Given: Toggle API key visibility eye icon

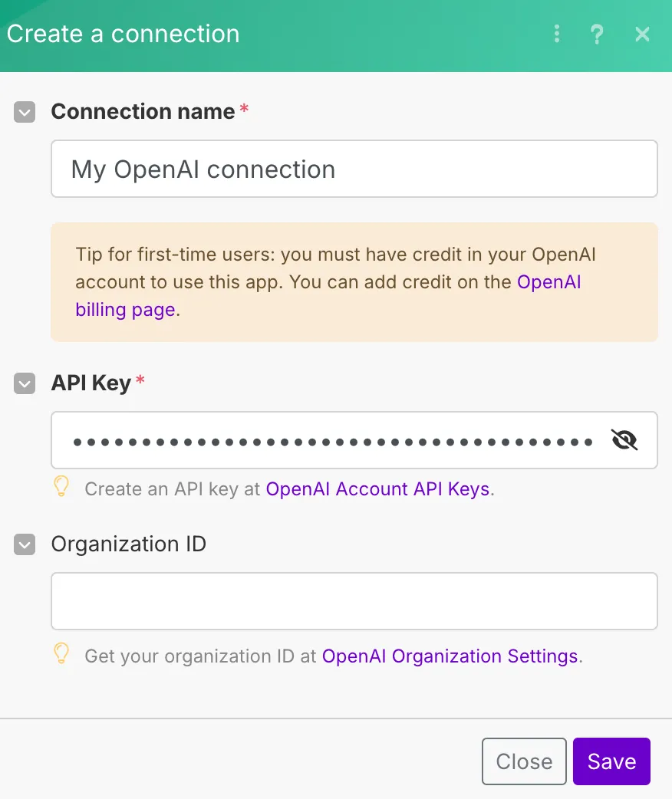Looking at the screenshot, I should (x=624, y=439).
